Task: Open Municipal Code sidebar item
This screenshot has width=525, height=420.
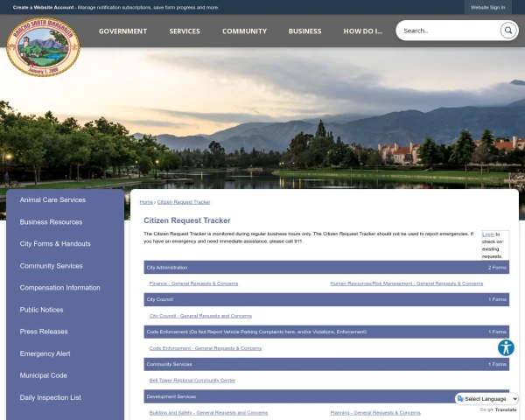Action: tap(43, 375)
